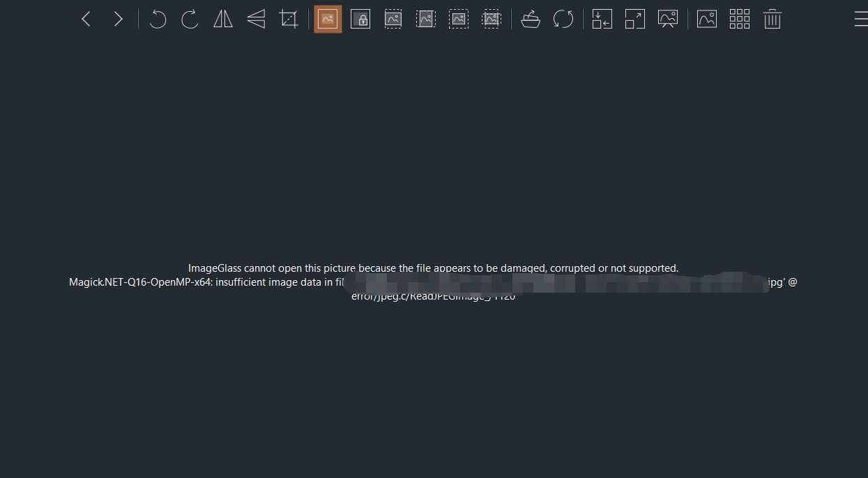Delete the image to recycle bin
This screenshot has width=868, height=478.
click(x=772, y=19)
